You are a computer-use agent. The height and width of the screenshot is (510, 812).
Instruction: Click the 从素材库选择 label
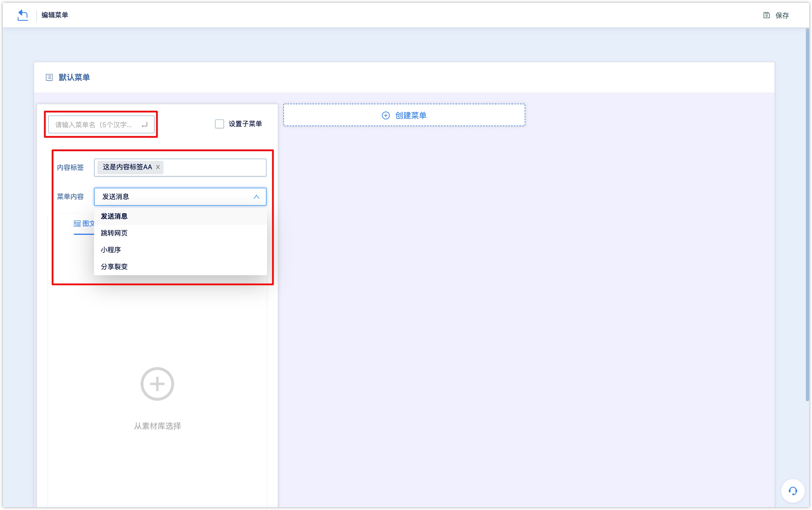coord(157,426)
